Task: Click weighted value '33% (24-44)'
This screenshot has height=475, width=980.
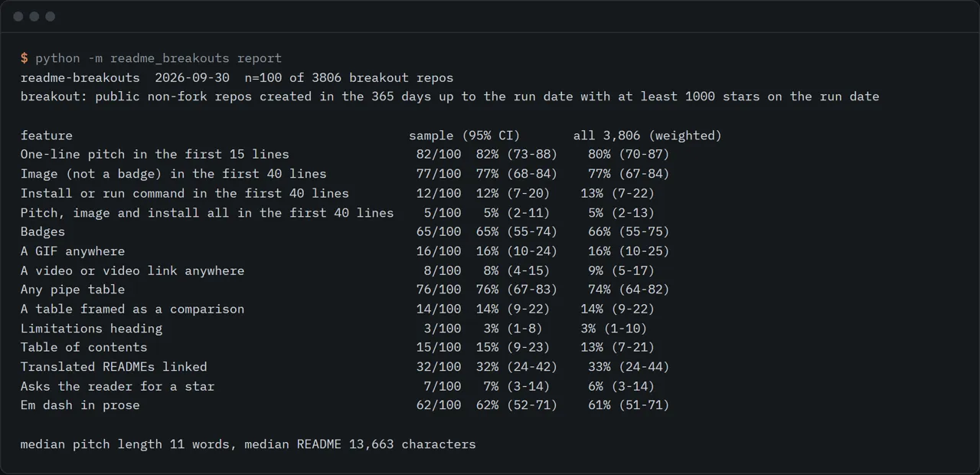Action: pos(629,367)
